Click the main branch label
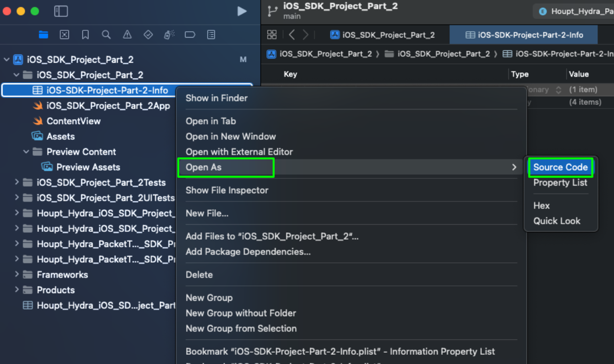This screenshot has width=614, height=364. [x=292, y=16]
